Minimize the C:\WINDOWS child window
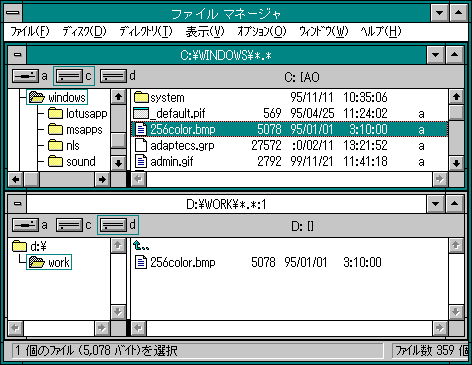The image size is (472, 365). (x=436, y=55)
